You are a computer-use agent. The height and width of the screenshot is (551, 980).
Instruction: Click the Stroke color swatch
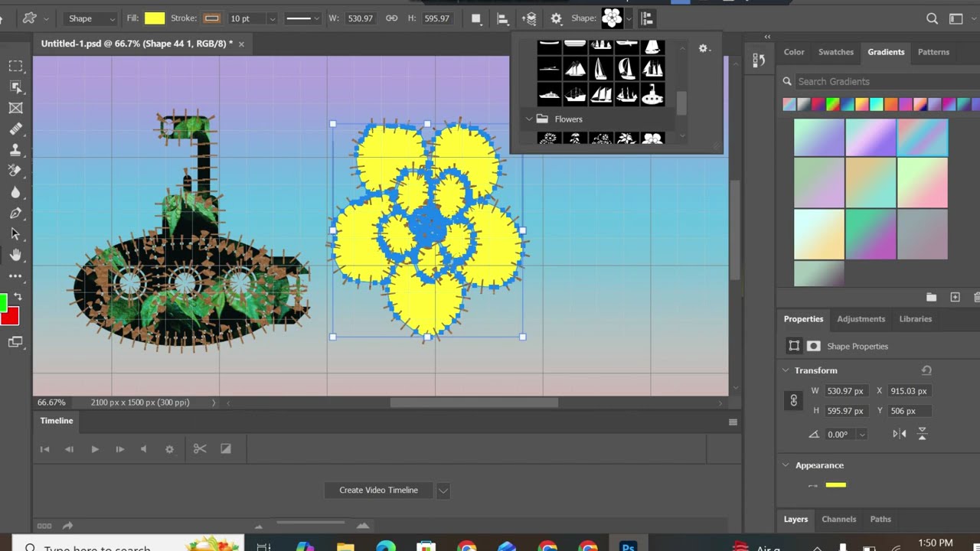[x=212, y=18]
